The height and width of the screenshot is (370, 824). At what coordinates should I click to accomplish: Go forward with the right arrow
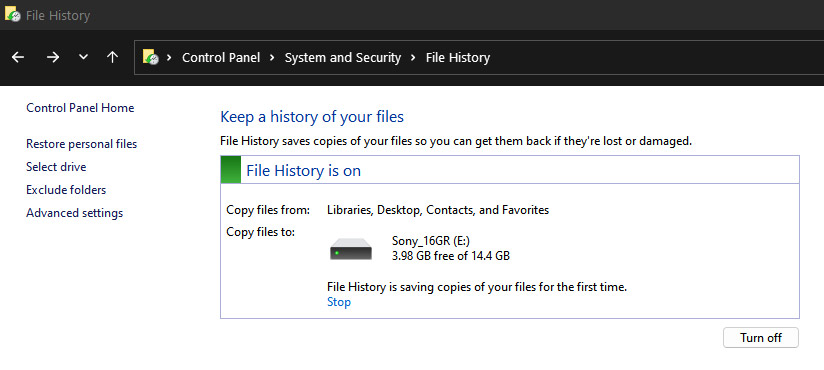click(53, 57)
